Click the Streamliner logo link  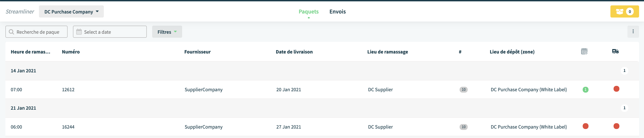(20, 11)
